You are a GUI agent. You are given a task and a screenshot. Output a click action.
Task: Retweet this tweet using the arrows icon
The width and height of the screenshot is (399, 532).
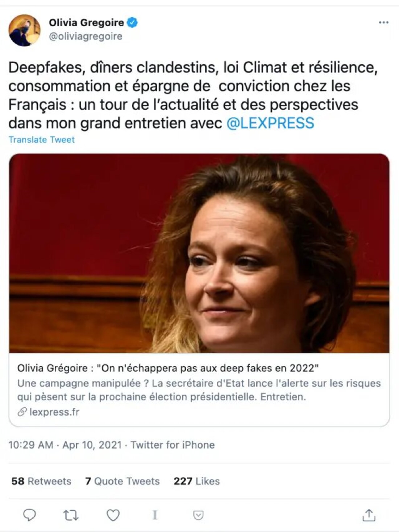point(71,515)
